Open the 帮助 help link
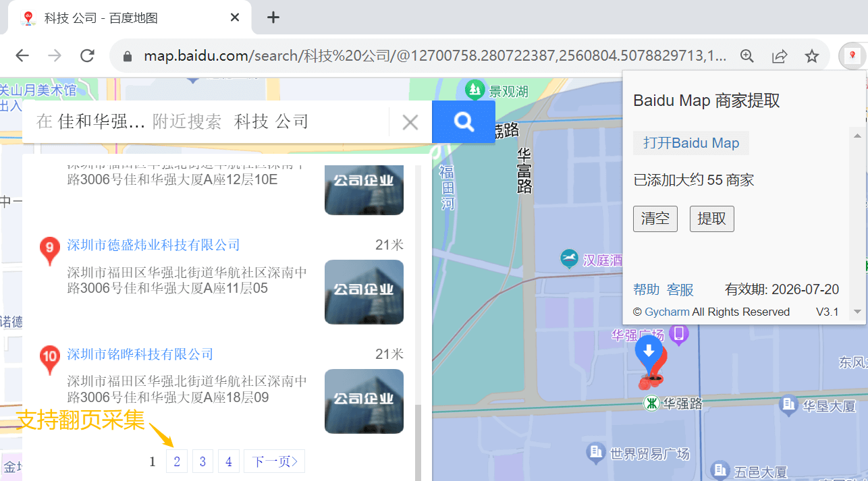Viewport: 868px width, 481px height. [647, 290]
